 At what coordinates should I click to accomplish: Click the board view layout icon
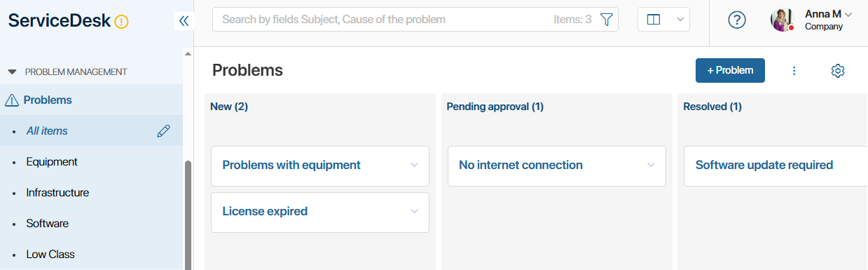click(x=654, y=20)
